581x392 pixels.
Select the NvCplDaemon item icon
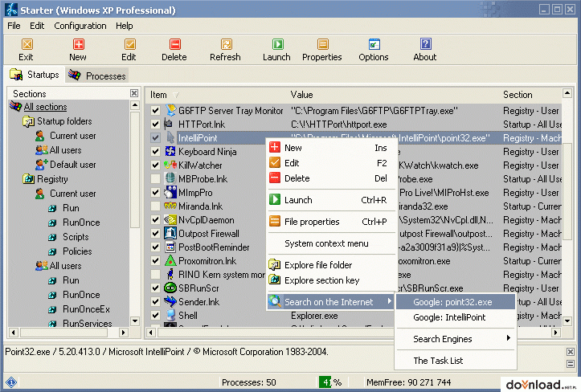(x=170, y=219)
